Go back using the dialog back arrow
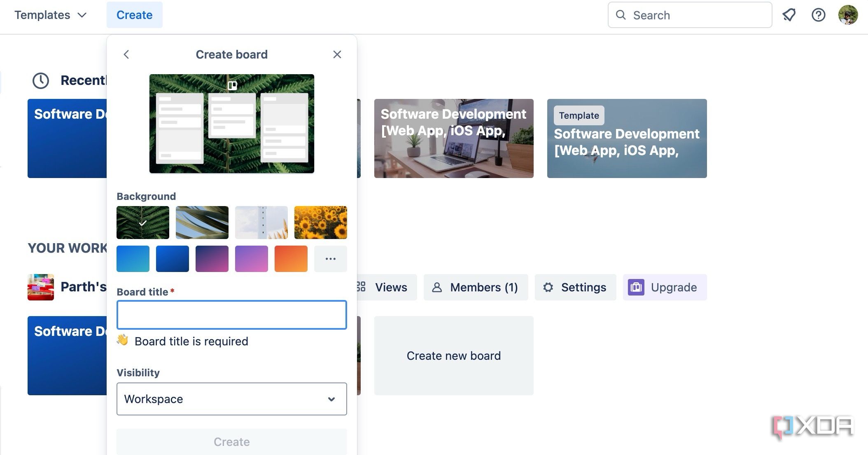The width and height of the screenshot is (868, 455). [126, 54]
